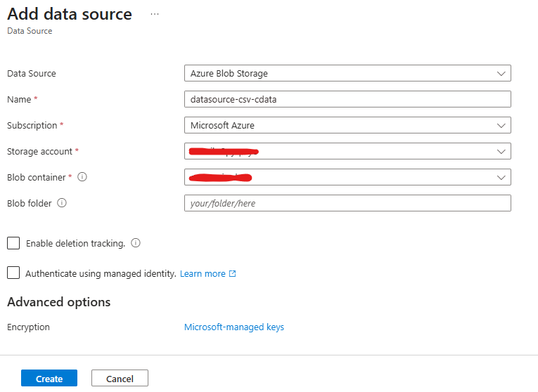Click the Blob folder text field
The width and height of the screenshot is (538, 392).
[347, 203]
